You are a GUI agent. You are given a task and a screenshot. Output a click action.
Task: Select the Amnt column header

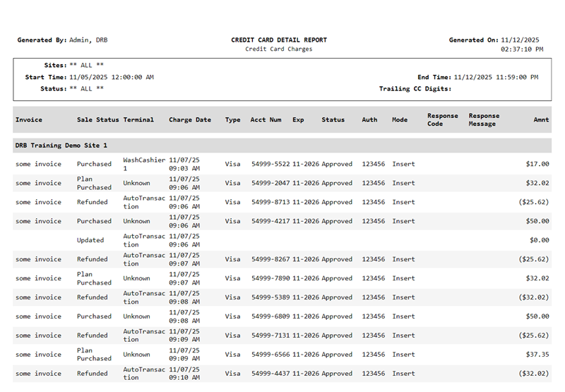[541, 120]
